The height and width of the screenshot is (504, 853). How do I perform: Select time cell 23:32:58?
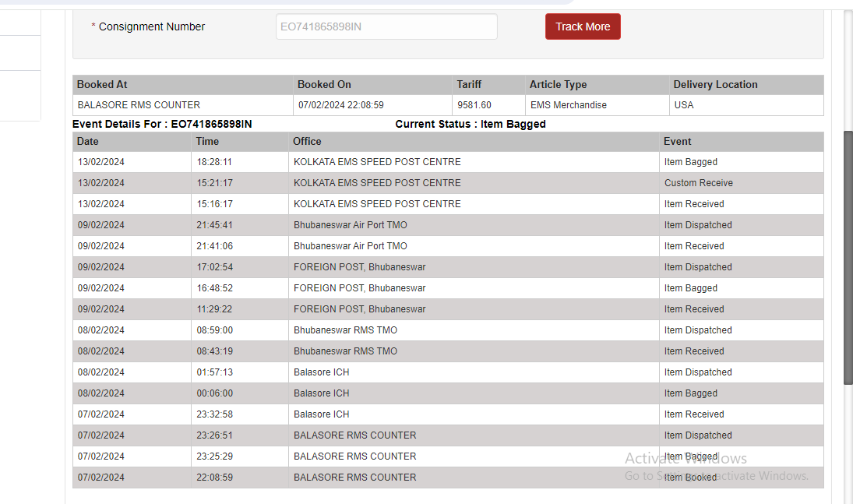(240, 414)
